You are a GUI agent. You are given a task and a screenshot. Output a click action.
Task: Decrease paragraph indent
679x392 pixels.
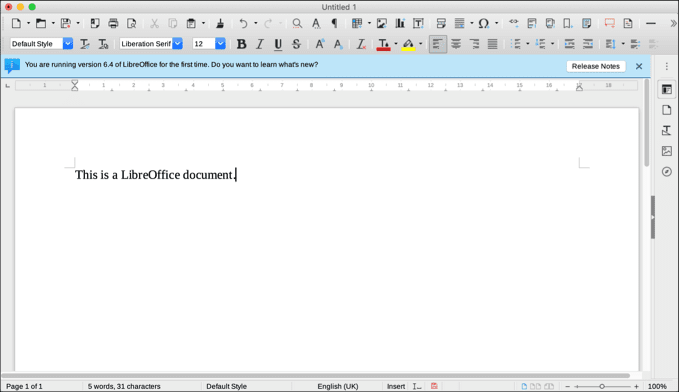[x=588, y=44]
